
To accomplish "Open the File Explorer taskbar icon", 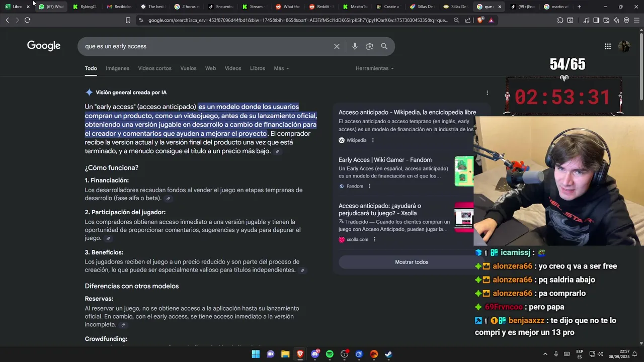I will [x=285, y=354].
